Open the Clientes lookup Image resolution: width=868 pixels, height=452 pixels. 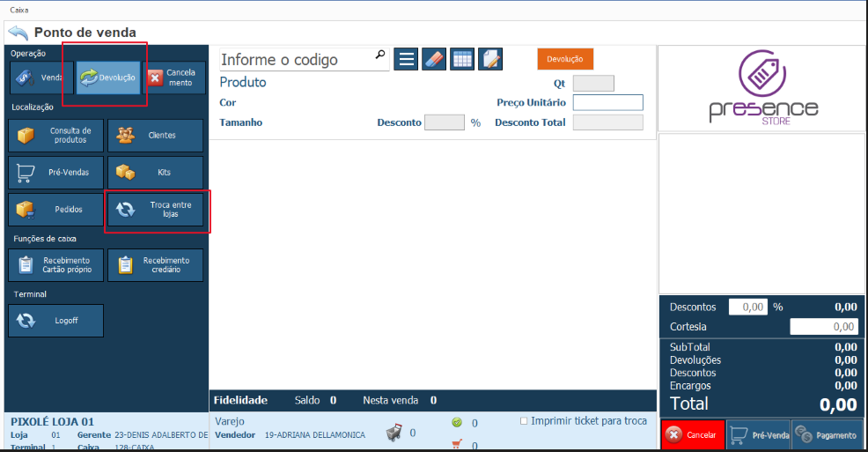155,136
